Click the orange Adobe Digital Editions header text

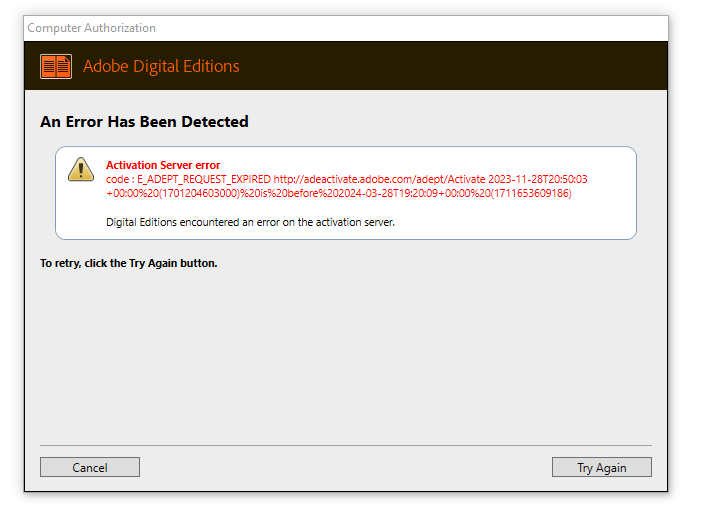(161, 67)
